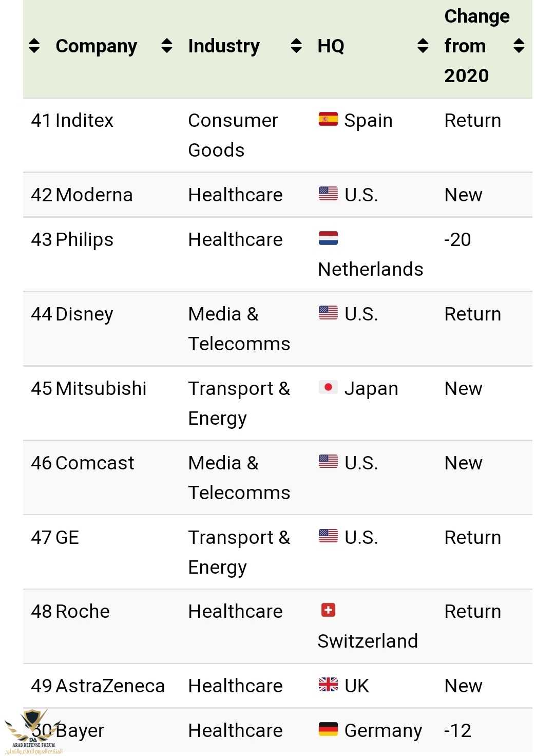
Task: Click the Spain flag icon
Action: click(x=328, y=119)
